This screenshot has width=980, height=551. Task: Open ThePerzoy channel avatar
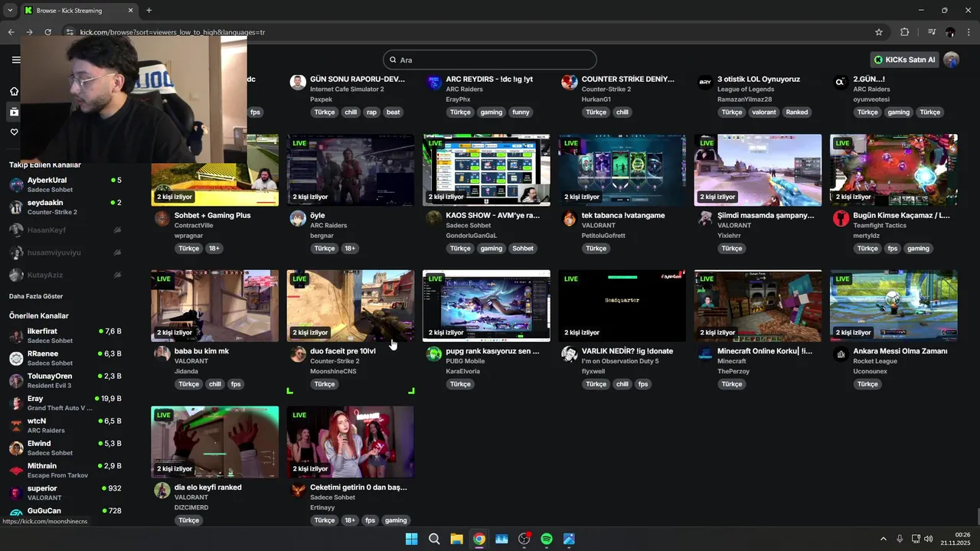click(705, 354)
